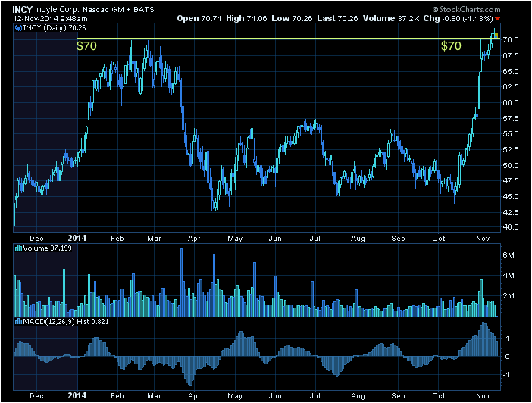Click 'Jun' on the bottom MACD date axis
This screenshot has width=532, height=403.
click(x=275, y=396)
